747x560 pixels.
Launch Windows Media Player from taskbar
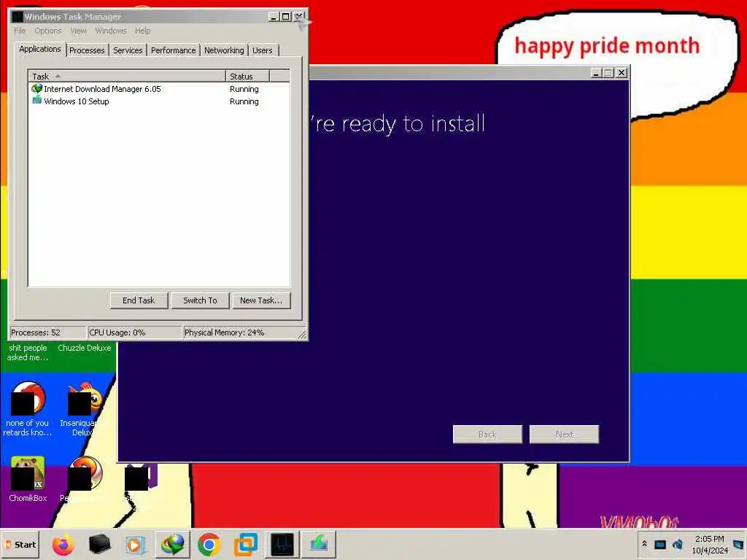135,545
